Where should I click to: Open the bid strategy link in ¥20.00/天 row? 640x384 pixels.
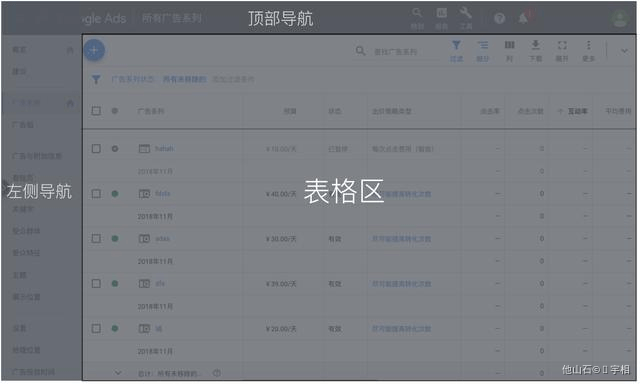pos(401,329)
